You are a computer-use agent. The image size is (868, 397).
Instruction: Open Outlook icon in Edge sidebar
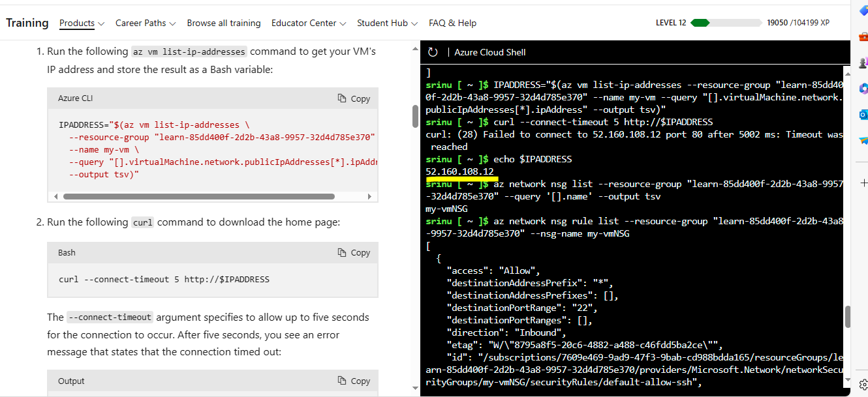(863, 114)
